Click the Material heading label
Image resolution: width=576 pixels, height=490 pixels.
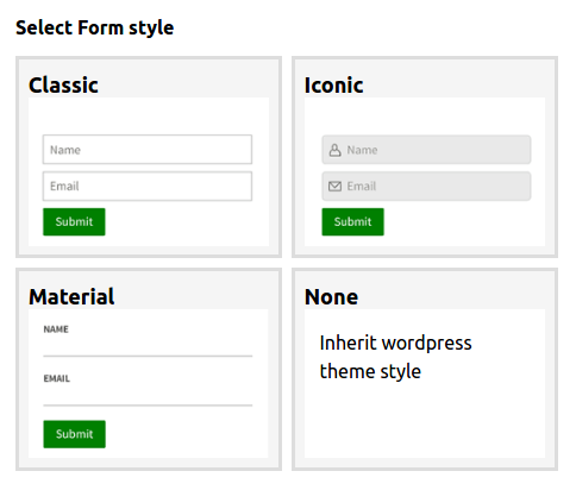(x=72, y=297)
